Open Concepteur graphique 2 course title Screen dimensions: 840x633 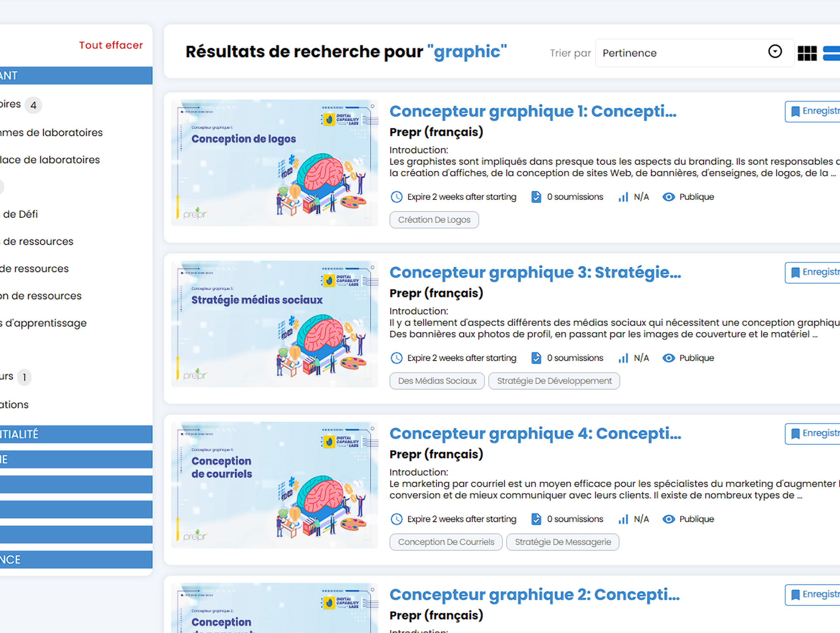click(534, 595)
